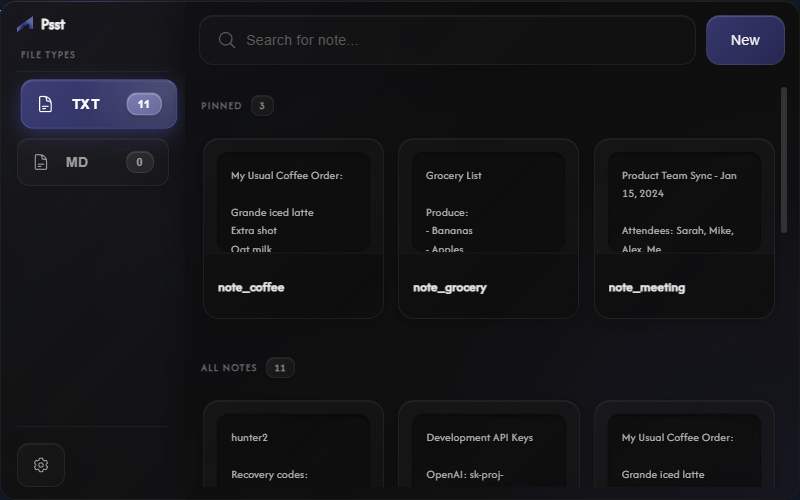The height and width of the screenshot is (500, 800).
Task: Click the FILE TYPES sidebar heading
Action: click(x=48, y=55)
